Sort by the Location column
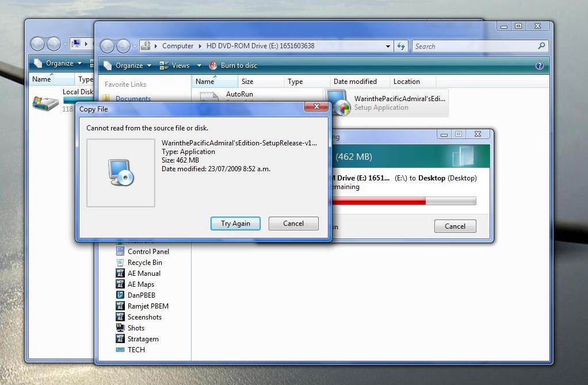588x385 pixels. click(413, 81)
